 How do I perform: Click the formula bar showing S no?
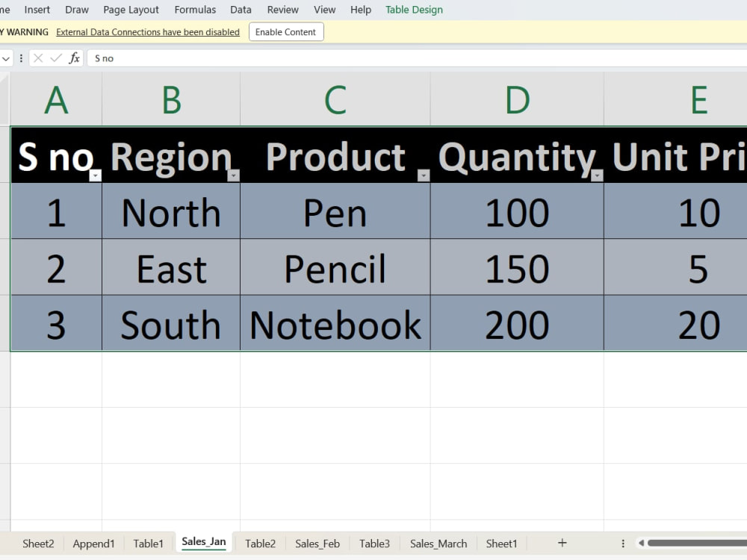(x=416, y=58)
